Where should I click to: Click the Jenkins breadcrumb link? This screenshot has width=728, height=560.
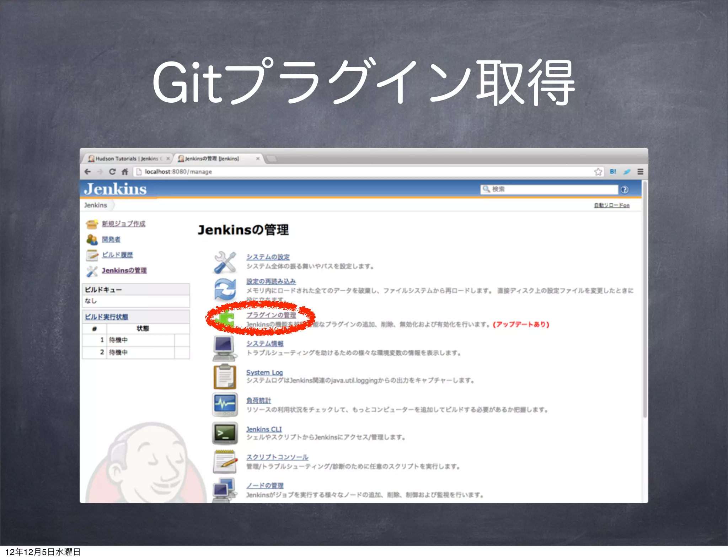point(95,205)
